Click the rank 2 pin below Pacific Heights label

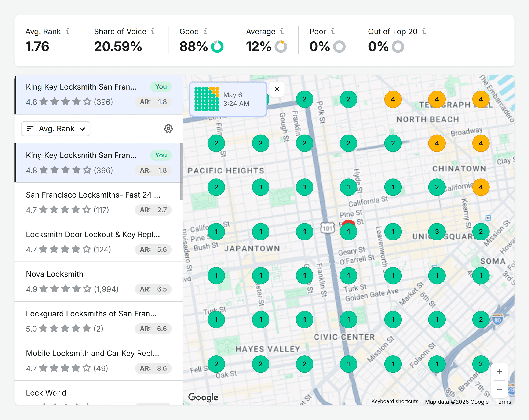(x=216, y=187)
